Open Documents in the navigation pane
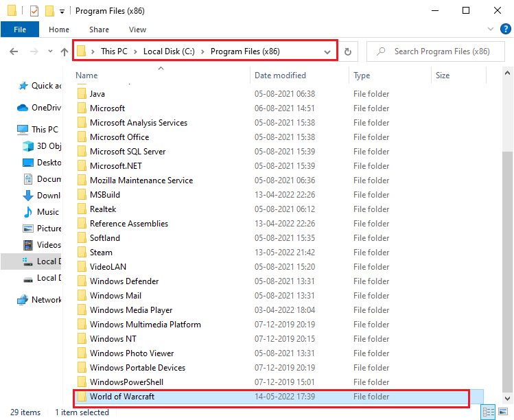Viewport: 514px width, 420px height. click(x=42, y=179)
